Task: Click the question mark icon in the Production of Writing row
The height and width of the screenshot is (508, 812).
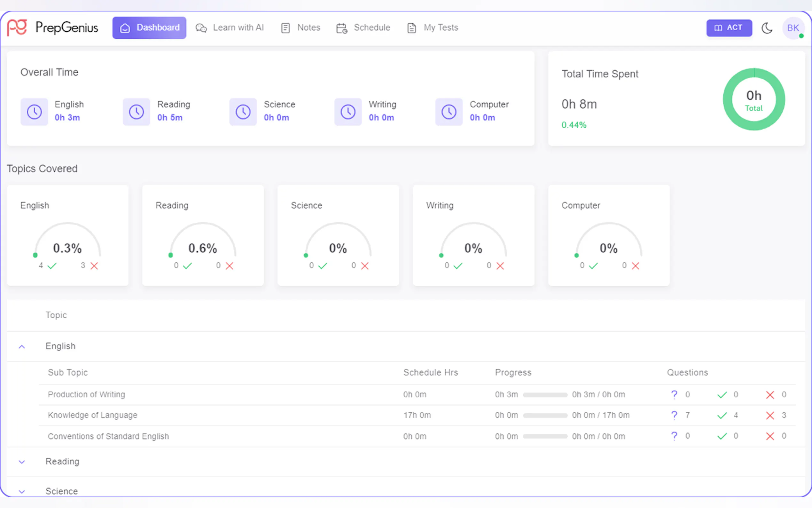Action: (x=674, y=394)
